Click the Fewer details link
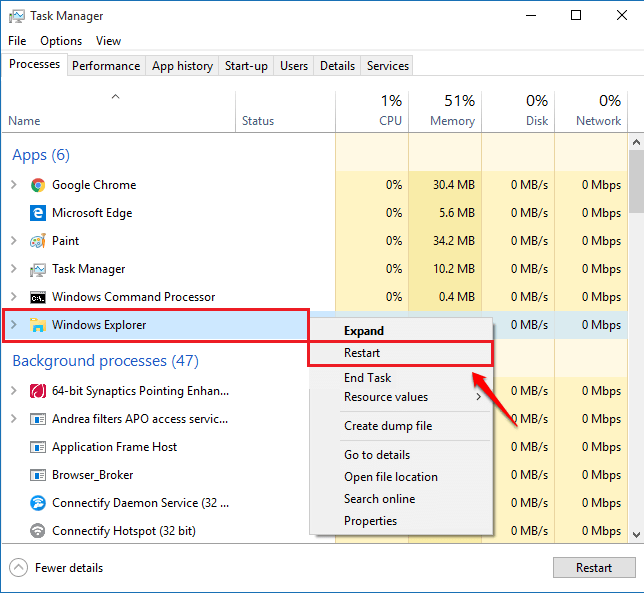 click(69, 568)
